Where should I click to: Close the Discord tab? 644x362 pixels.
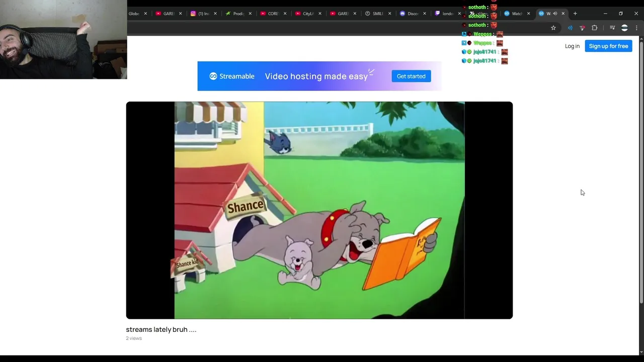[425, 14]
